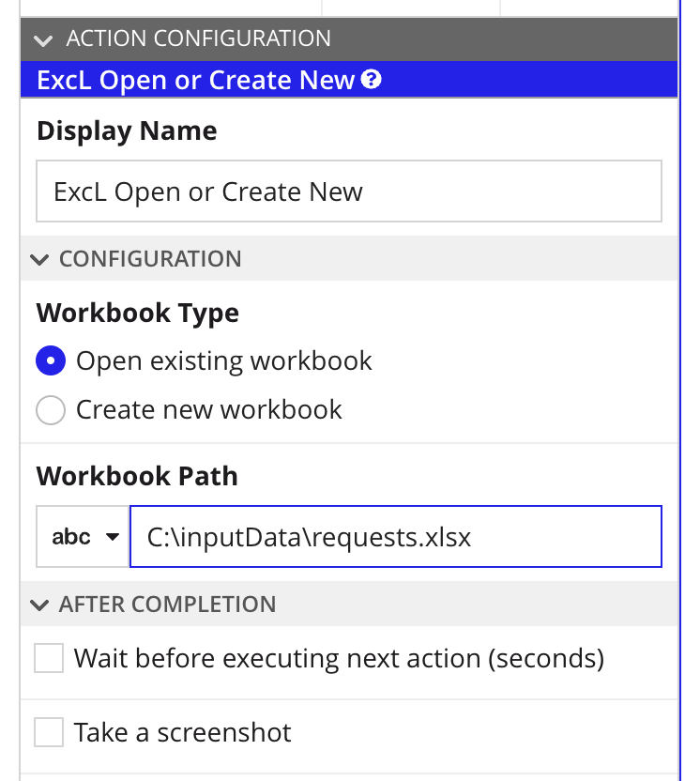Click the AFTER COMPLETION section header label

click(167, 605)
